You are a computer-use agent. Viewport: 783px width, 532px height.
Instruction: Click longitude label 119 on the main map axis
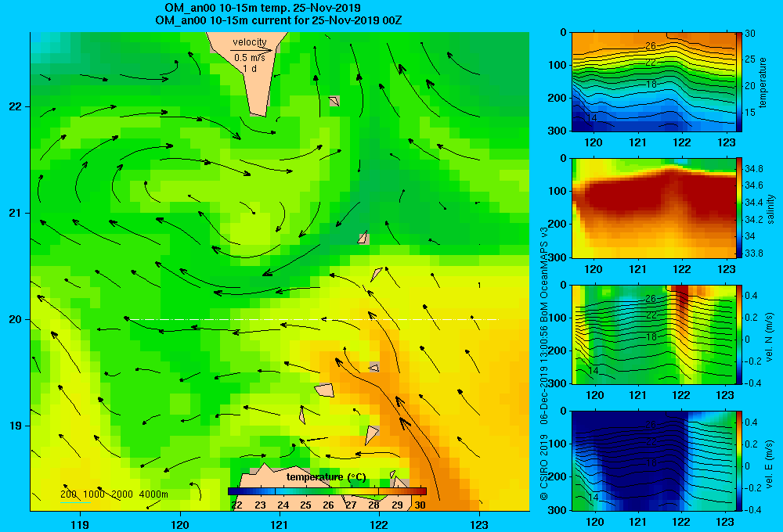coord(80,524)
